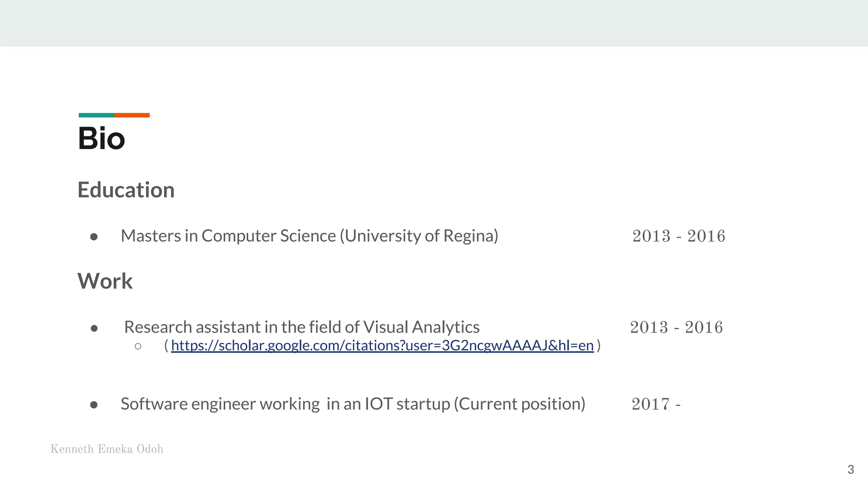Select the Work heading
Screen dimensions: 868x488
[105, 281]
